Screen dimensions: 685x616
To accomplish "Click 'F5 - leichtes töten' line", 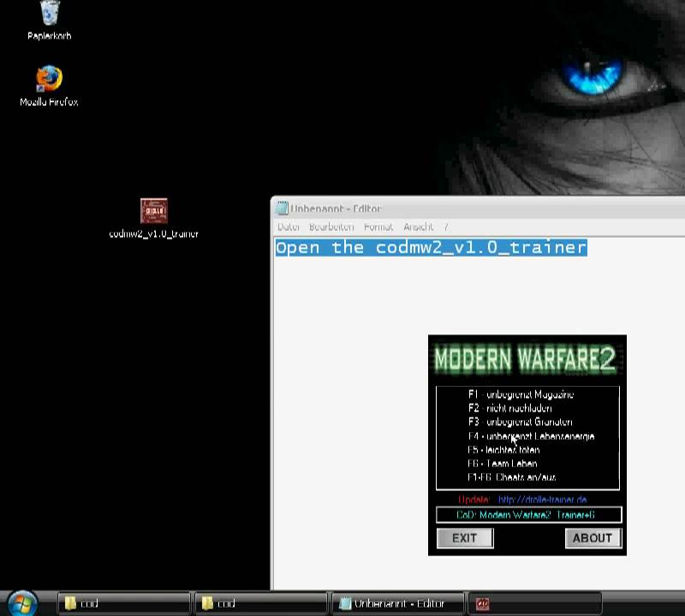I will click(503, 450).
